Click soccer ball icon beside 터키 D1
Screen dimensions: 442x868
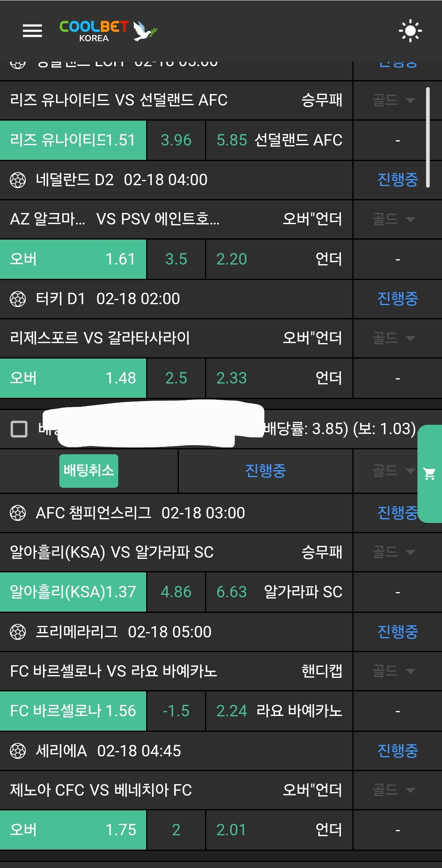pyautogui.click(x=18, y=299)
